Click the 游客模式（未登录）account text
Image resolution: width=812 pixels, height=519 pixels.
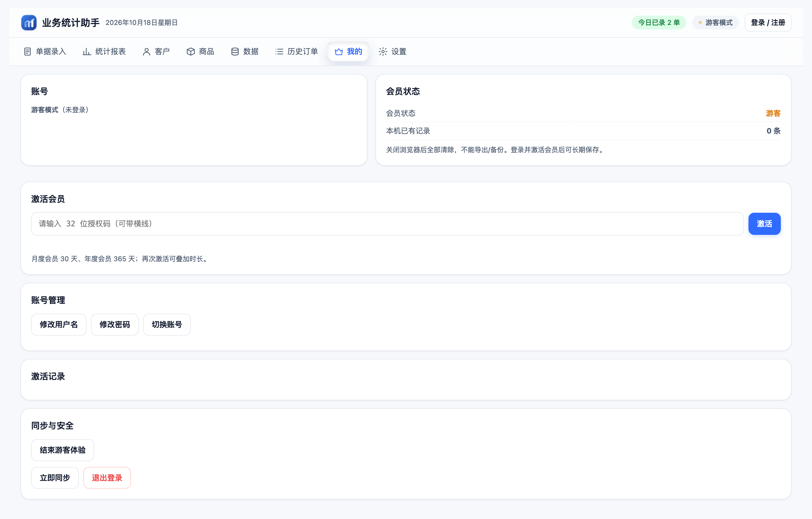point(60,110)
